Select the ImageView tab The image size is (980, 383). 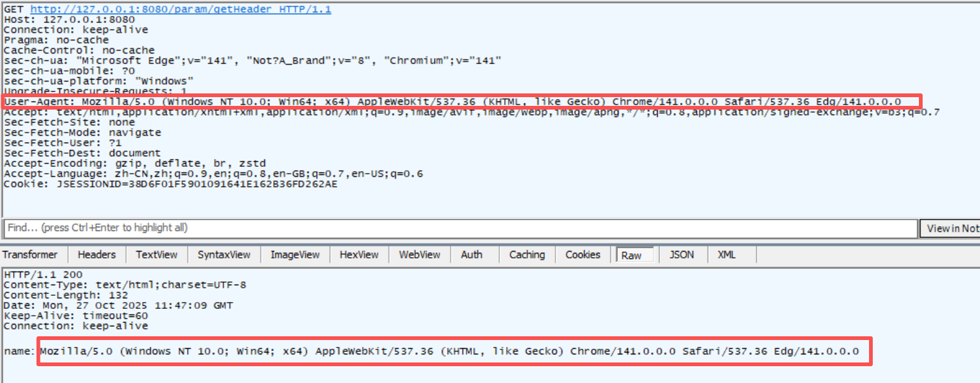(x=295, y=255)
